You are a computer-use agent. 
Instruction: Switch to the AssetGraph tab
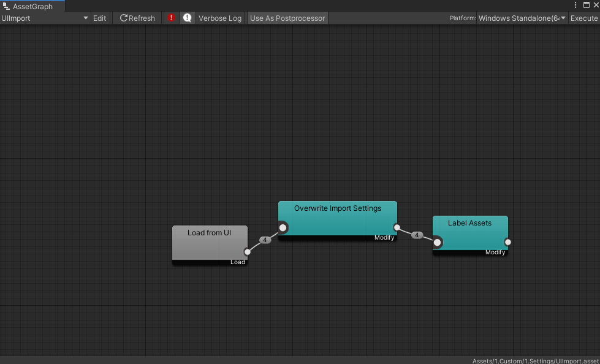tap(32, 5)
